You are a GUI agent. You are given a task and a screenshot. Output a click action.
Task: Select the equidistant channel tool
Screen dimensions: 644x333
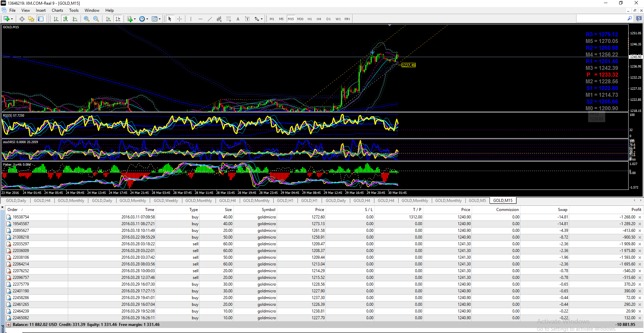click(x=219, y=19)
